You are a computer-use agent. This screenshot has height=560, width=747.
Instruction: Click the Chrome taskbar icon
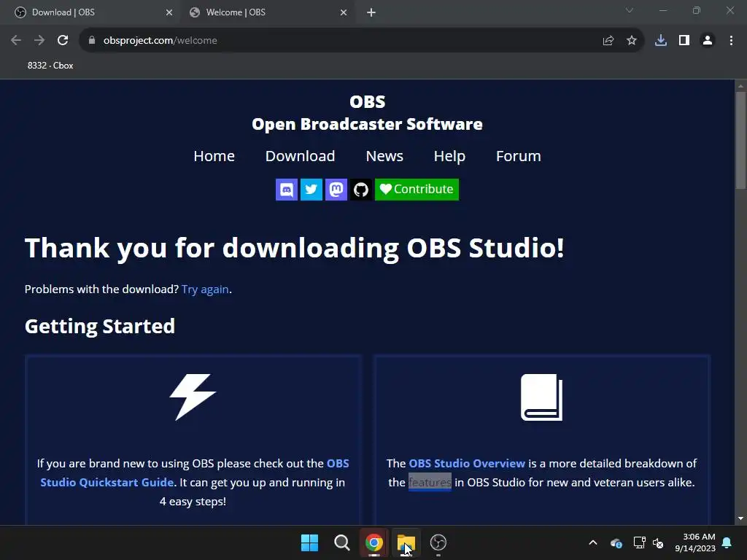point(374,542)
